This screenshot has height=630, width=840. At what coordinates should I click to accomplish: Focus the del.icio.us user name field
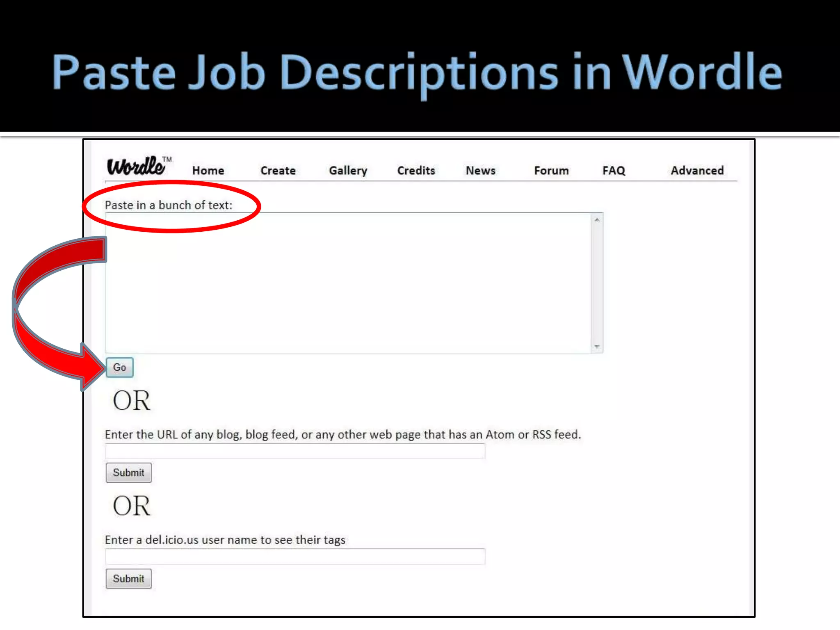[x=295, y=557]
